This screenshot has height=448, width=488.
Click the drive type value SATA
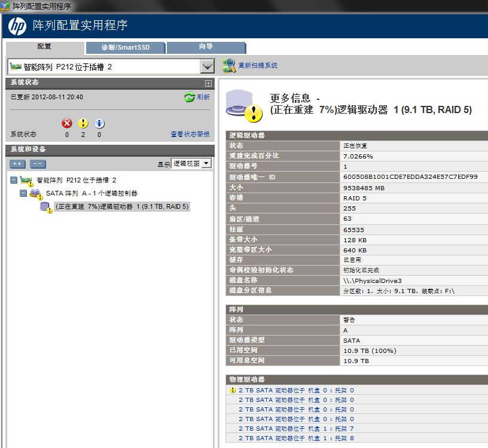pyautogui.click(x=352, y=340)
